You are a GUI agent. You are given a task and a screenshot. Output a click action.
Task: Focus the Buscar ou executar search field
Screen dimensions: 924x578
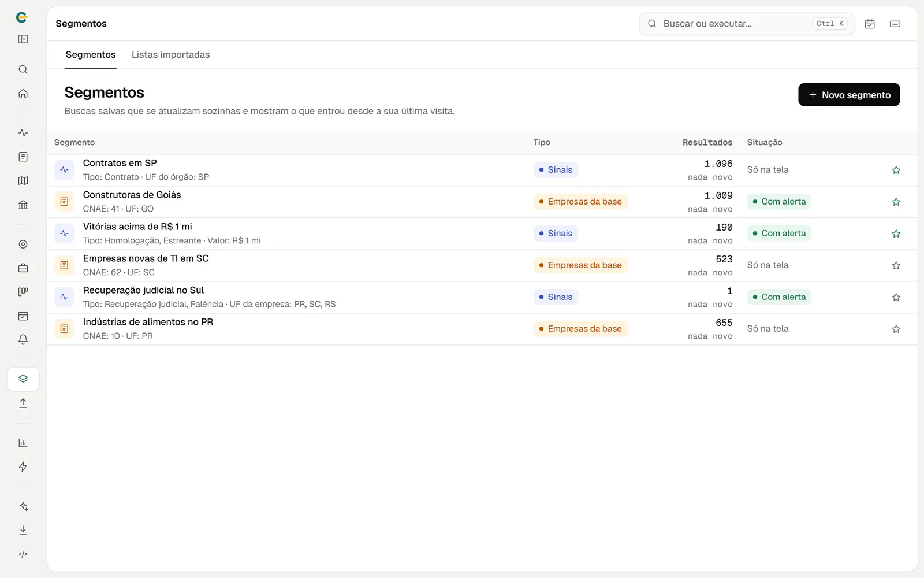(x=747, y=24)
